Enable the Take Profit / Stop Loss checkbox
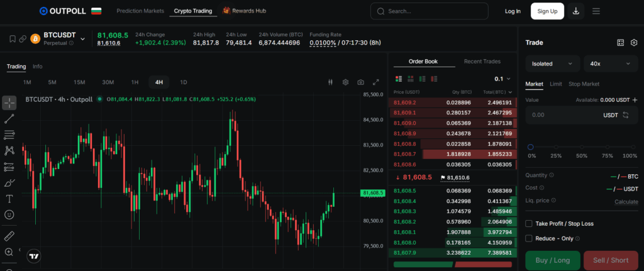 coord(529,224)
